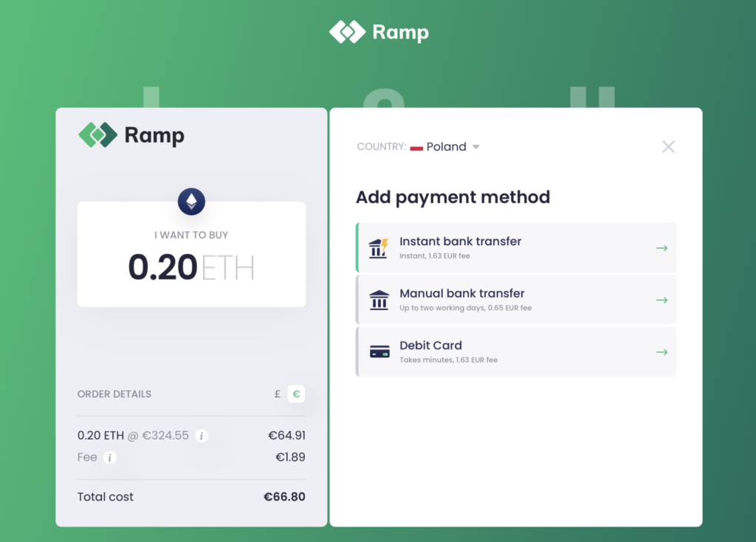Click the arrow on Debit Card
Screen dimensions: 756x542
click(x=662, y=352)
